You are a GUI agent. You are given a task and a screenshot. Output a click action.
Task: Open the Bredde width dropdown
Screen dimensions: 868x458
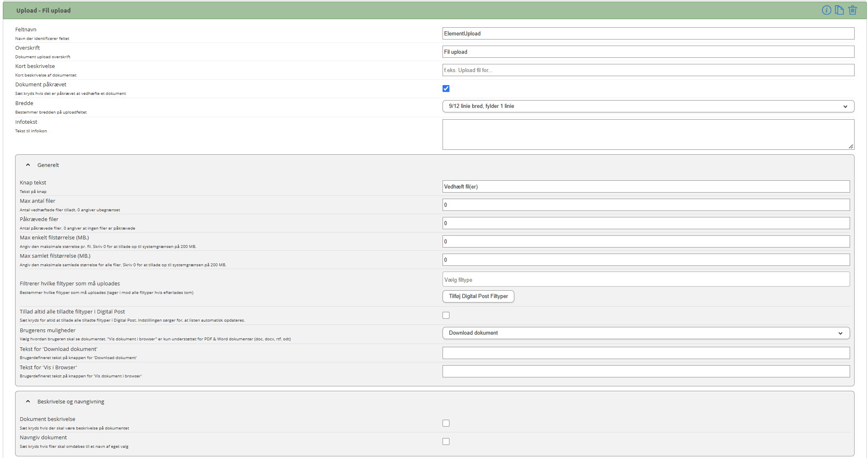coord(648,106)
